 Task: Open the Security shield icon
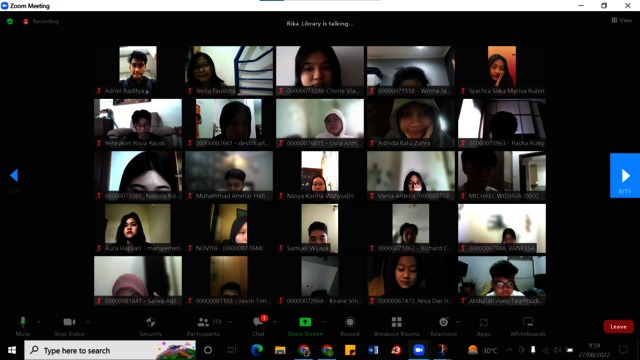click(151, 326)
